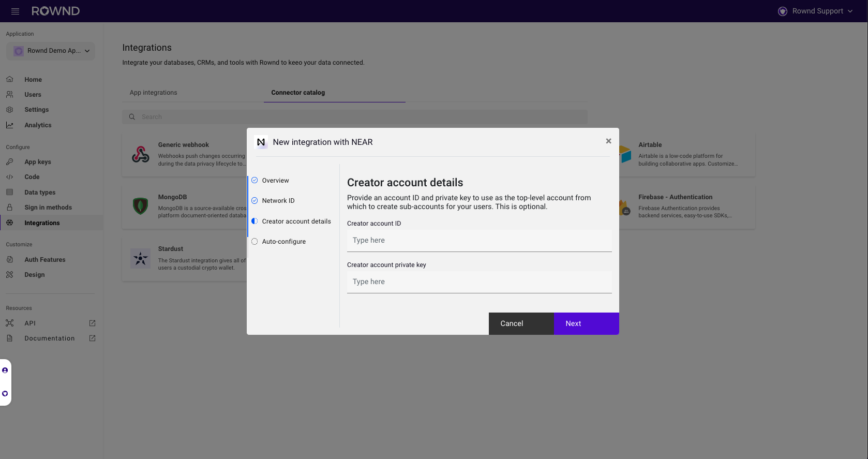Screen dimensions: 868x459
Task: Click the Integrations sidebar icon
Action: coord(10,223)
